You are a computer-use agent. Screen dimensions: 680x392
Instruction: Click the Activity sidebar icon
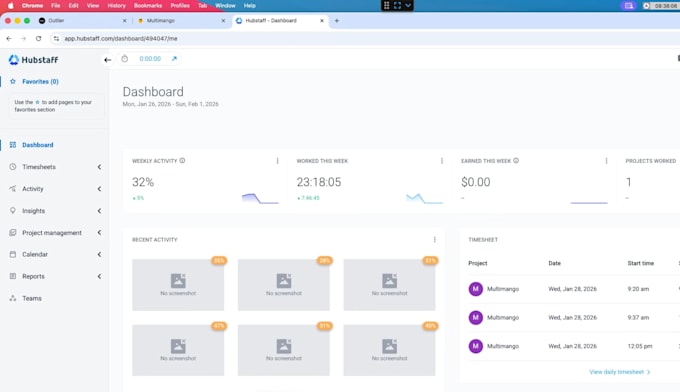click(x=13, y=189)
